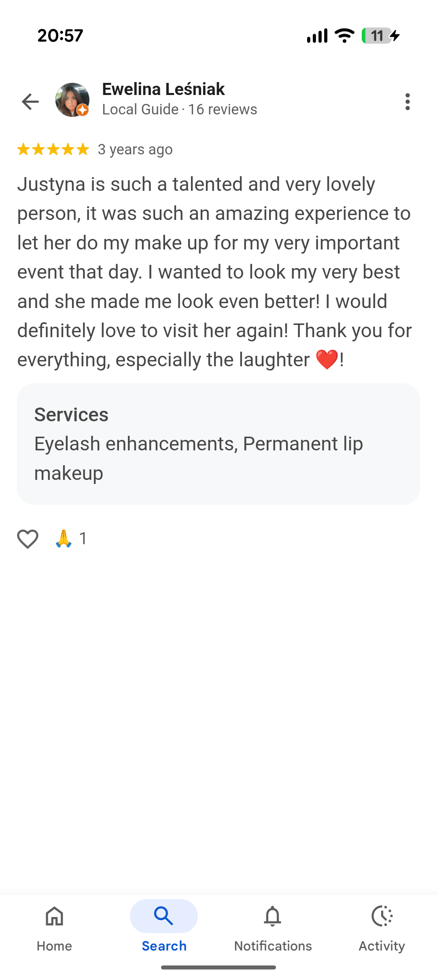Click the reaction count number 1
The height and width of the screenshot is (980, 437).
[x=83, y=539]
